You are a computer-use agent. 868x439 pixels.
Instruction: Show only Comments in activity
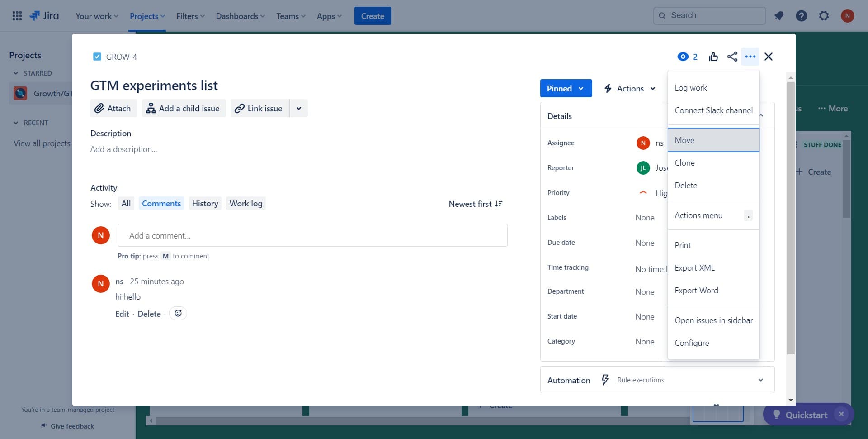point(161,204)
